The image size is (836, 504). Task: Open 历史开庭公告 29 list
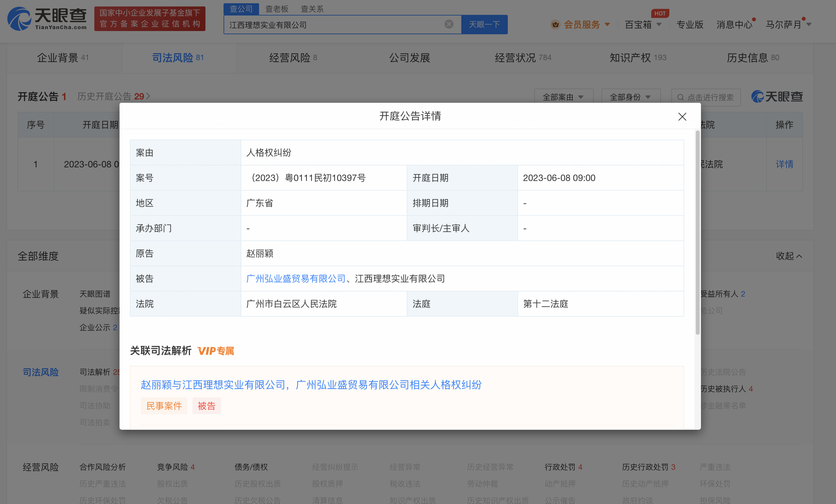coord(114,96)
